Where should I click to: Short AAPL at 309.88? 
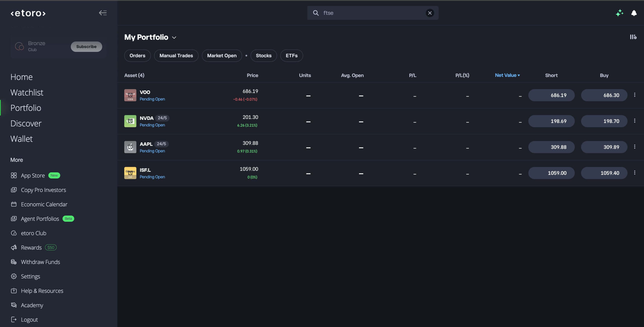[x=551, y=147]
